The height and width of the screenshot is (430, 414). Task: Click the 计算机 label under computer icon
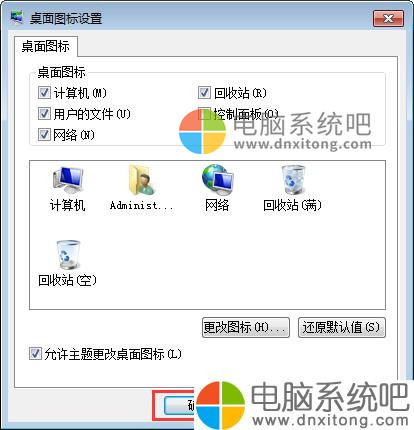68,205
